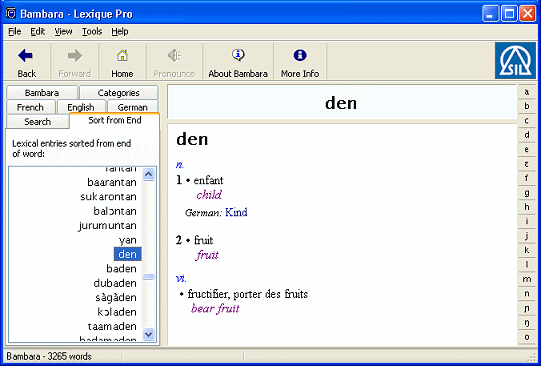This screenshot has height=366, width=541.
Task: Jump to letter j in index
Action: [x=527, y=236]
